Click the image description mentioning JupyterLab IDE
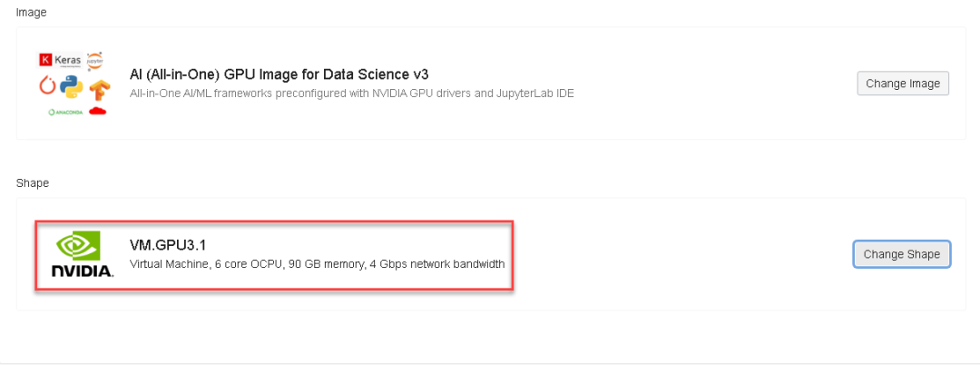 [352, 93]
